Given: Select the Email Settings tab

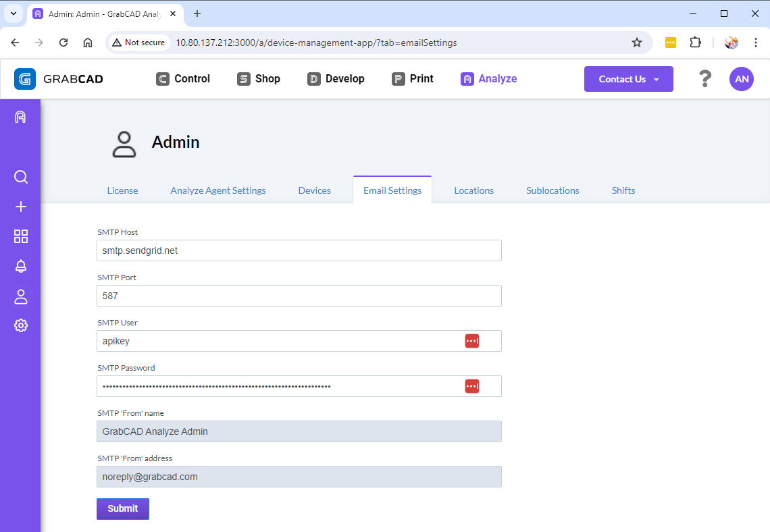Looking at the screenshot, I should [392, 190].
